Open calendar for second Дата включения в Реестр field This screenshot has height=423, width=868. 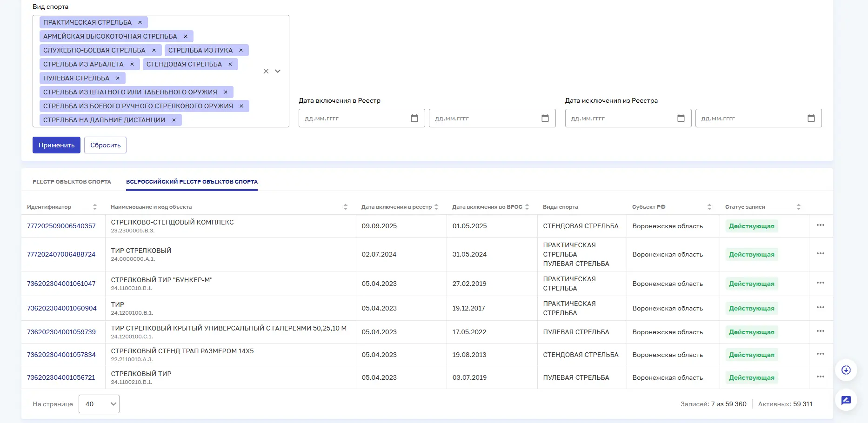tap(545, 118)
